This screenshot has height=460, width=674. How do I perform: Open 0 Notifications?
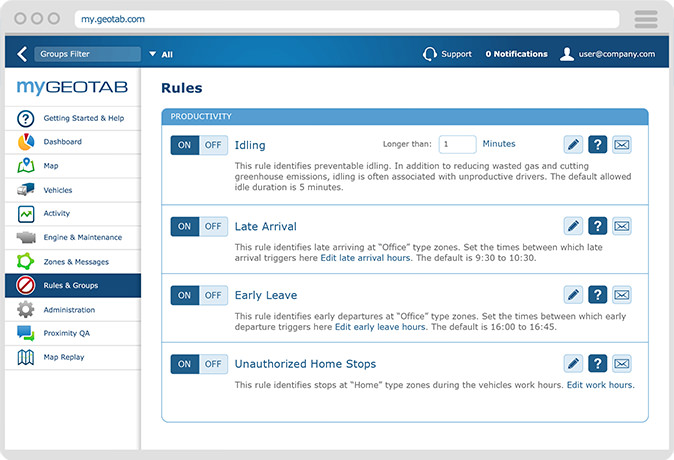pos(516,54)
